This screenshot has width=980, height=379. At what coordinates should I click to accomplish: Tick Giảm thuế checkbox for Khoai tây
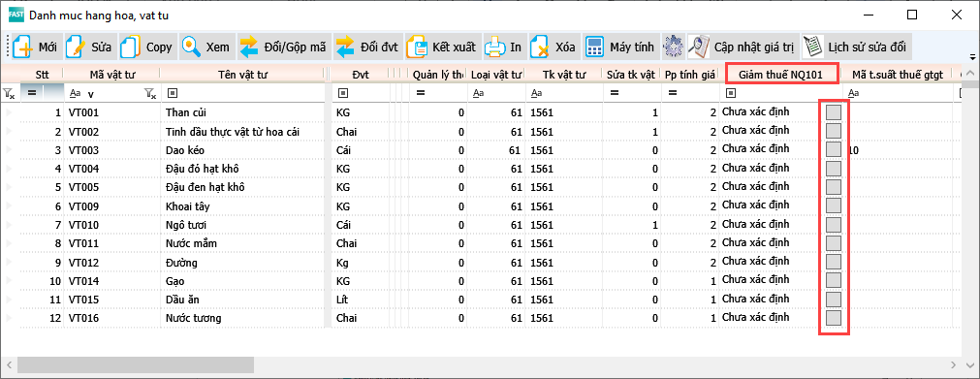pyautogui.click(x=834, y=205)
